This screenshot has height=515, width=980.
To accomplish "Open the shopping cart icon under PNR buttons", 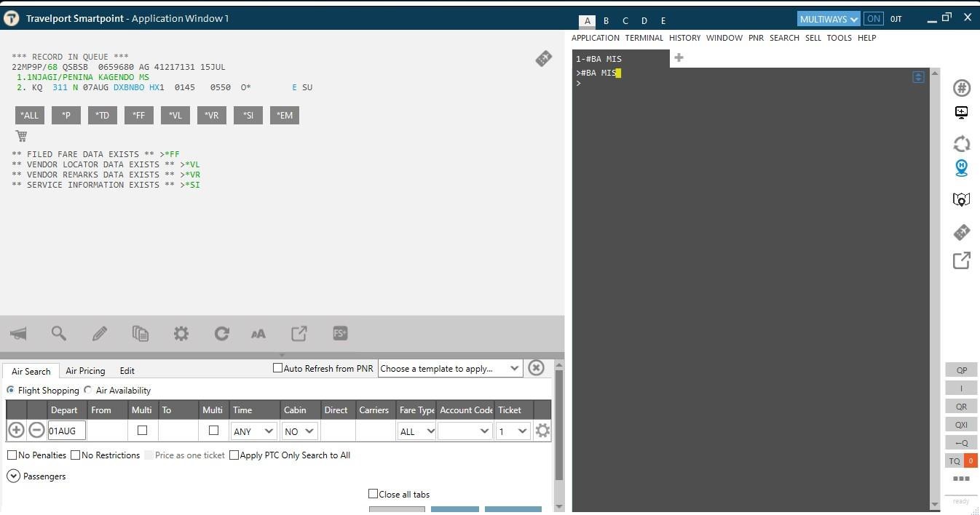I will pos(21,136).
